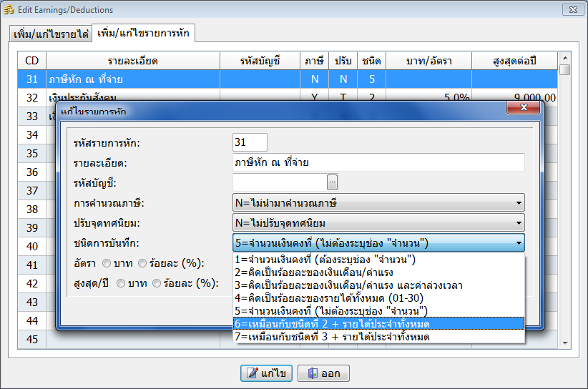Switch to เพิ่ม/แก้ไขรายได้ tab

(x=51, y=34)
